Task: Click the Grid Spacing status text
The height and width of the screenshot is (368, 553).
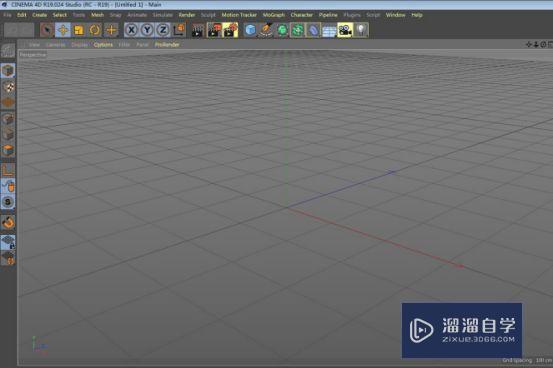Action: [x=527, y=360]
